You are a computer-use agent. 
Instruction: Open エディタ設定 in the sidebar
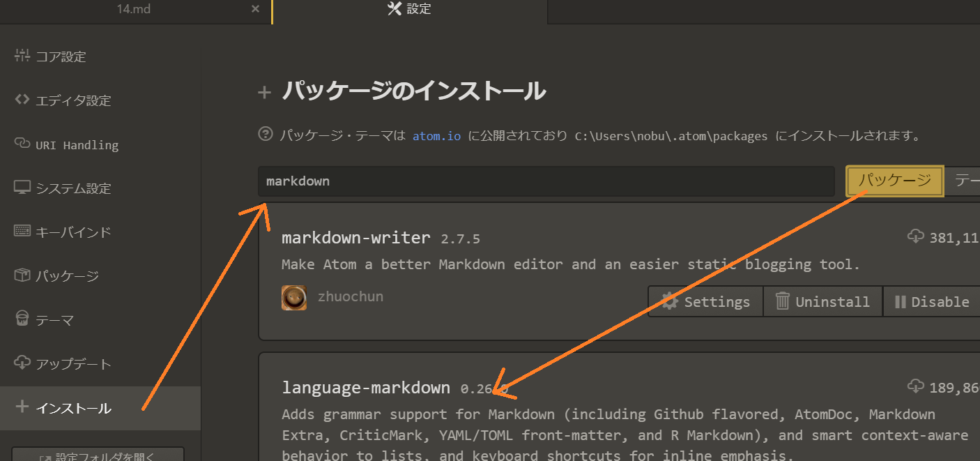100,100
